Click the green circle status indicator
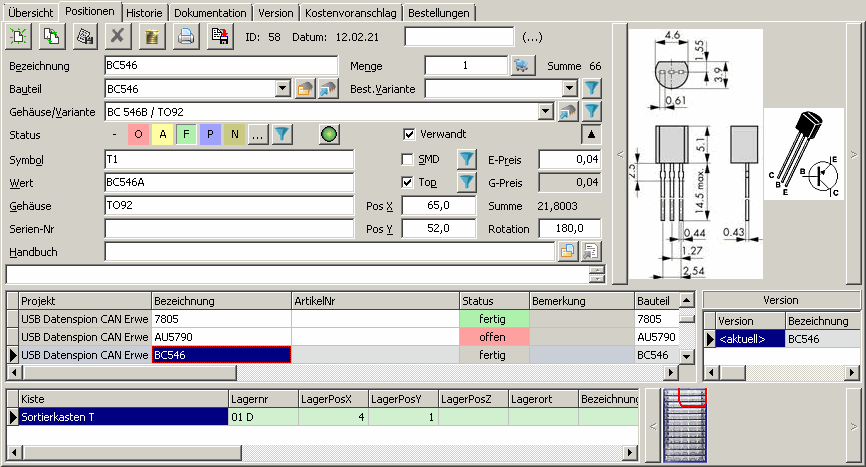Viewport: 866px width, 467px height. (329, 134)
